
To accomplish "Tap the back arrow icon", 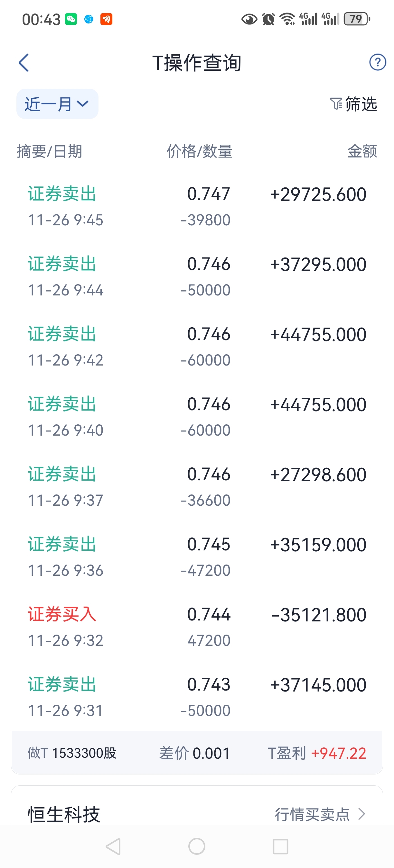I will [23, 63].
